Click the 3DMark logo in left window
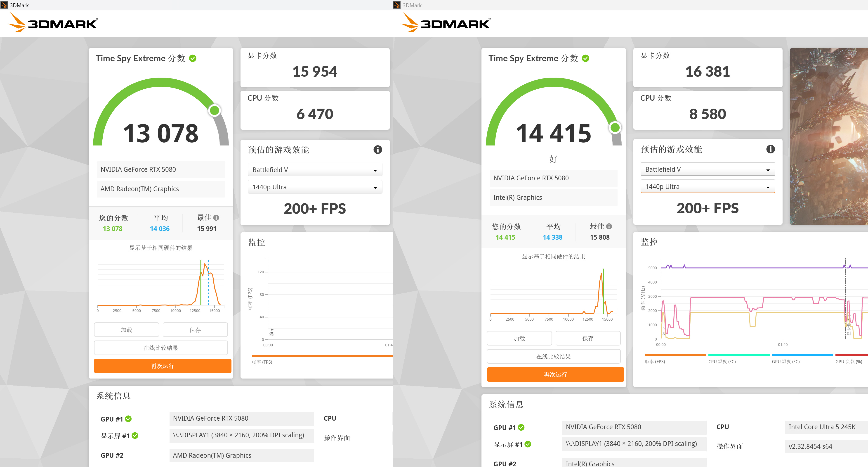 (53, 23)
